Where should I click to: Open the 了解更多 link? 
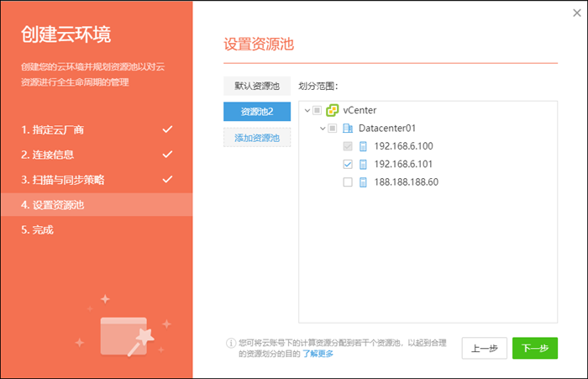coord(318,354)
